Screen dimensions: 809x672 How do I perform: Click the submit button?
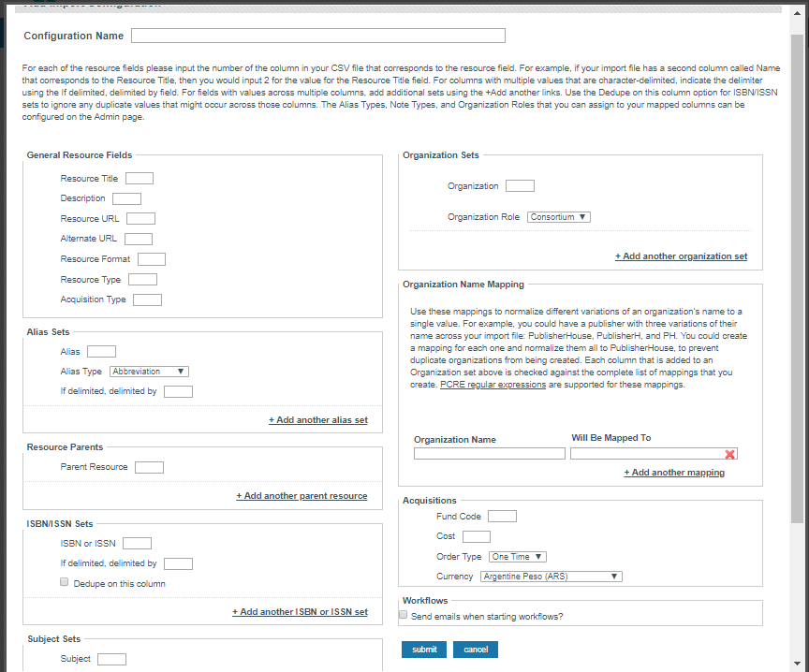pyautogui.click(x=424, y=650)
